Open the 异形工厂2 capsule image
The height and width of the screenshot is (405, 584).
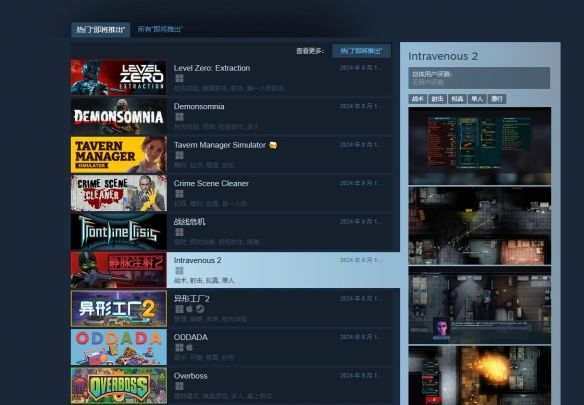point(119,309)
